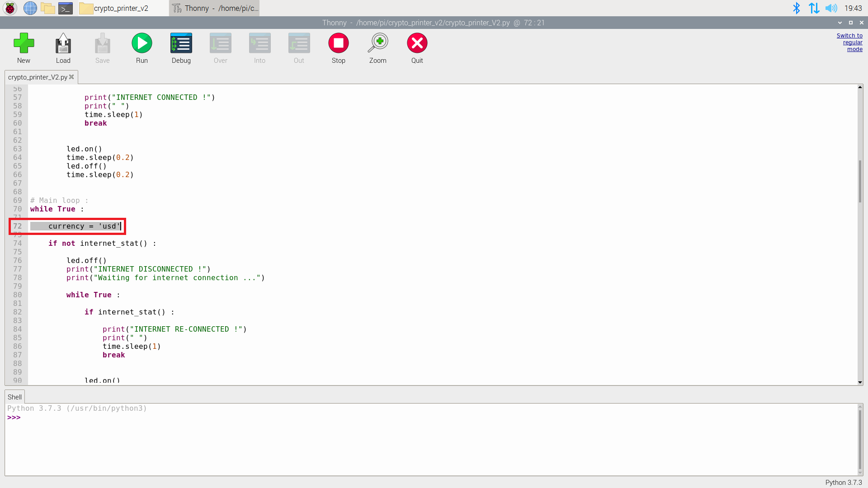The width and height of the screenshot is (868, 488).
Task: Click the editor scroll up arrow
Action: coord(860,87)
